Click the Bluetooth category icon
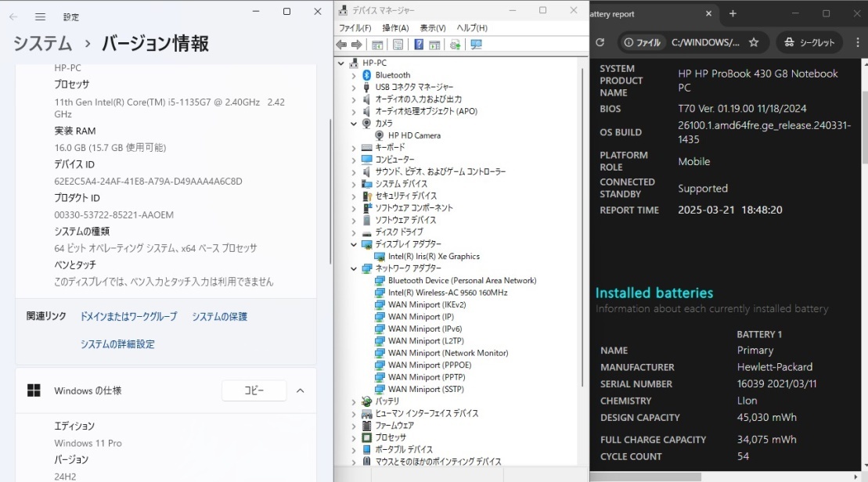868x482 pixels. click(x=366, y=74)
